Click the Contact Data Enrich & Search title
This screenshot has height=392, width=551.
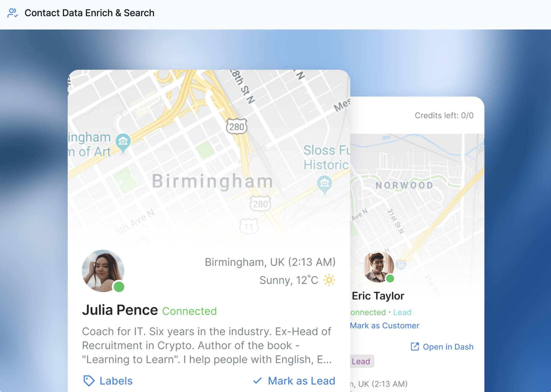pyautogui.click(x=89, y=13)
